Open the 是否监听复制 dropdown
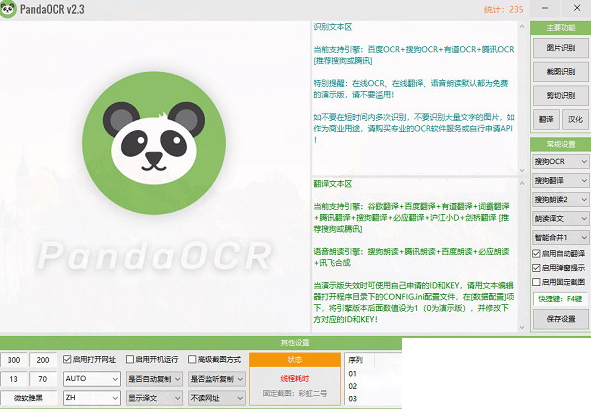This screenshot has height=411, width=591. click(217, 379)
